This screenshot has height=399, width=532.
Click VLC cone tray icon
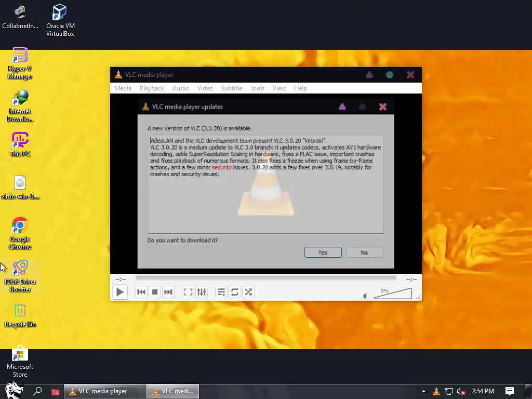(436, 391)
